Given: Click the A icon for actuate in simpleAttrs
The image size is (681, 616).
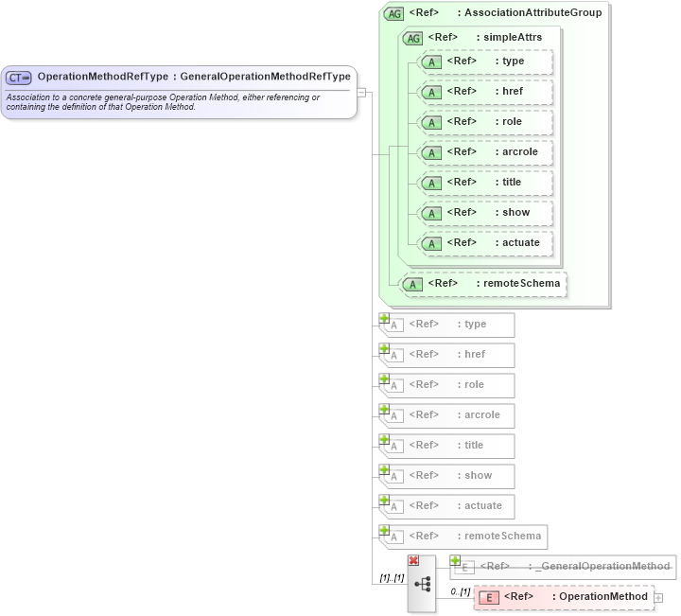Looking at the screenshot, I should pyautogui.click(x=431, y=244).
